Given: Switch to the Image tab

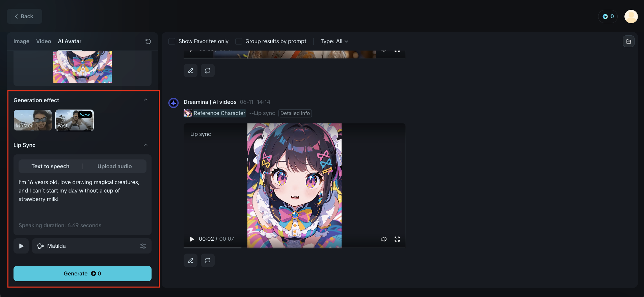Looking at the screenshot, I should 21,41.
